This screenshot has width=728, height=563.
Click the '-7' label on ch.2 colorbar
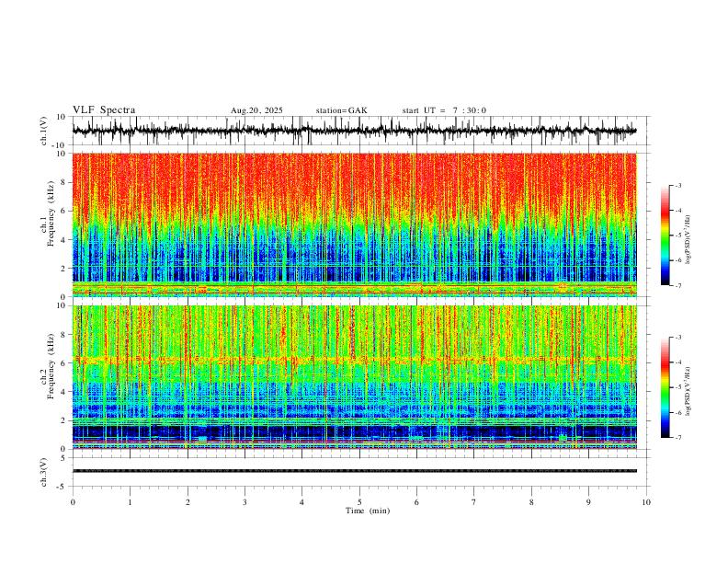point(677,438)
